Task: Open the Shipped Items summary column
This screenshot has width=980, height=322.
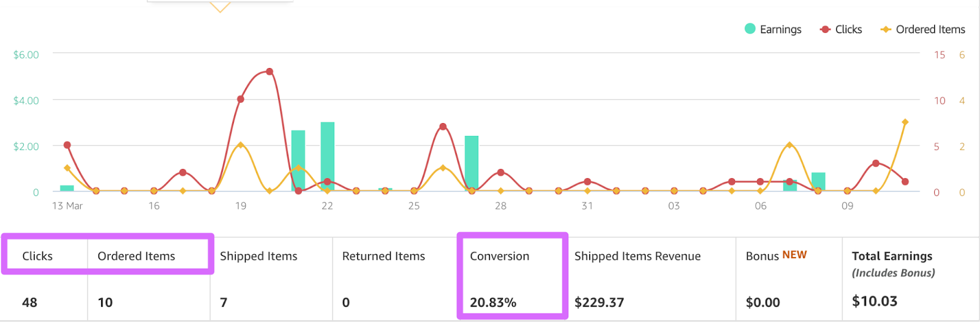Action: [258, 256]
